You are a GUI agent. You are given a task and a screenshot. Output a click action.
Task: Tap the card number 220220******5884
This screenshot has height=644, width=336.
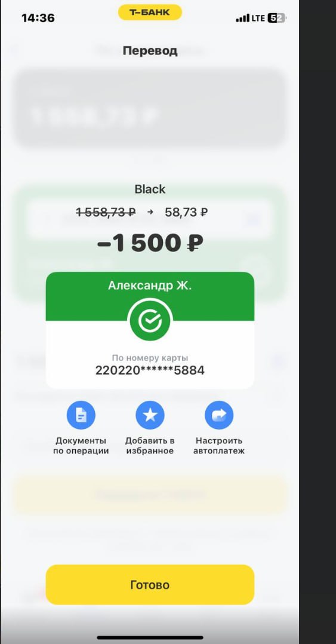point(150,370)
